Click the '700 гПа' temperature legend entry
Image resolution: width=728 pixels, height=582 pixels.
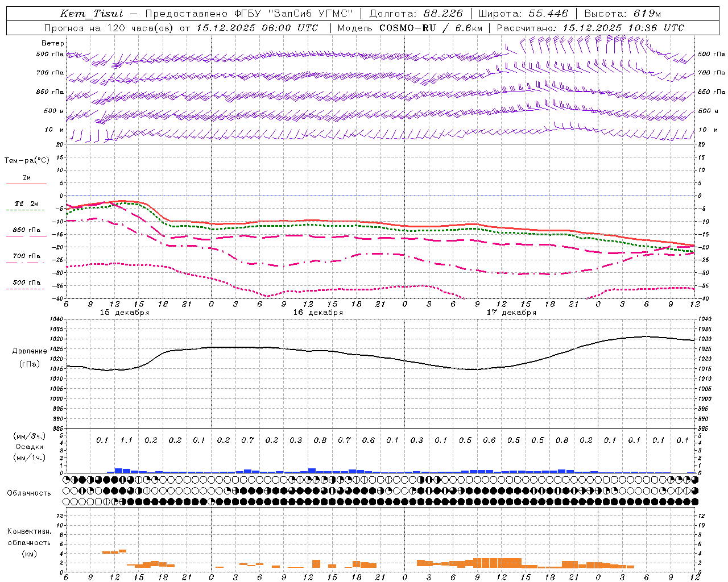[x=27, y=256]
